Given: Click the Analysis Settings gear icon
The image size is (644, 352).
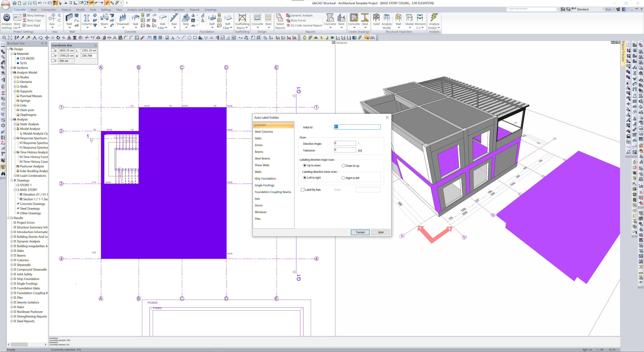Looking at the screenshot, I should (7, 18).
